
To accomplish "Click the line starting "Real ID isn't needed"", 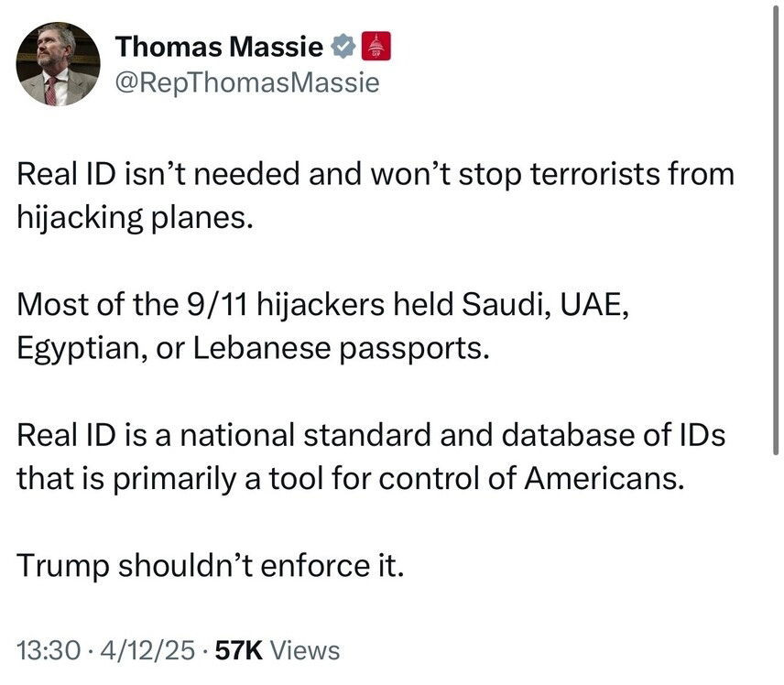I will 376,176.
